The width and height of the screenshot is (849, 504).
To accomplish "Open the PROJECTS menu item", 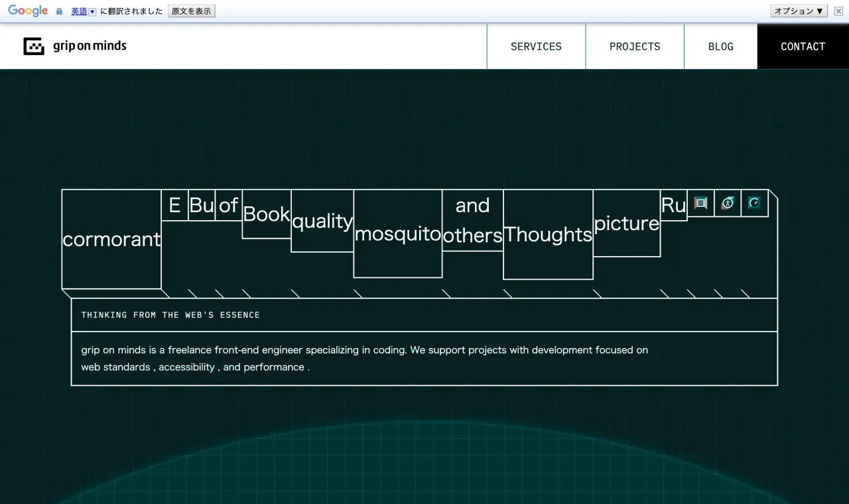I will [635, 46].
